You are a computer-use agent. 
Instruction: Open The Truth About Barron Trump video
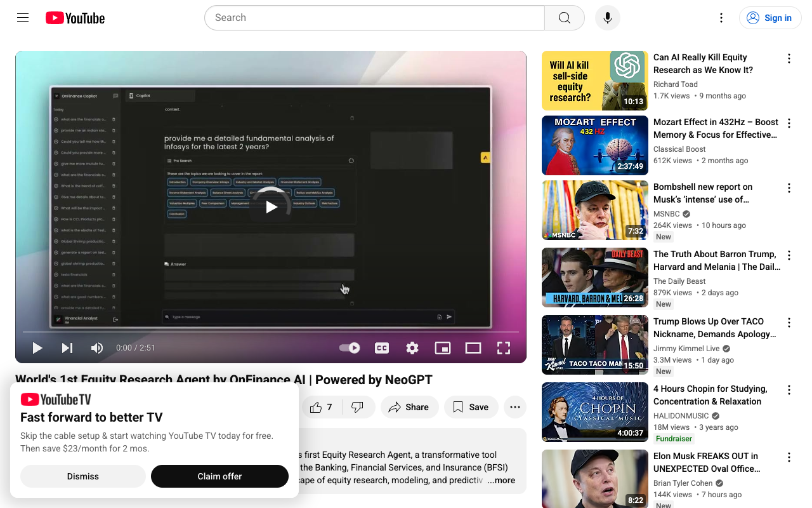pyautogui.click(x=716, y=260)
